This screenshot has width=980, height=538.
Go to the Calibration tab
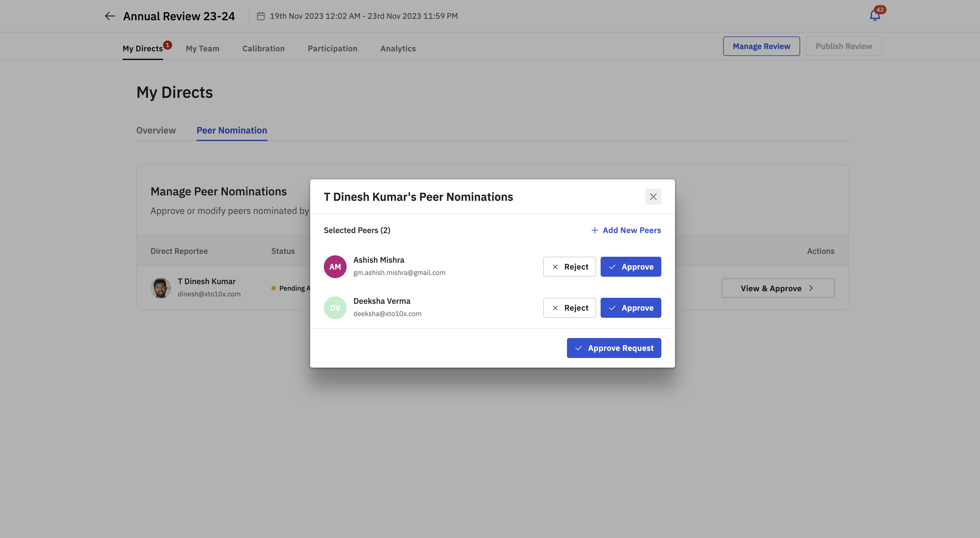(263, 48)
